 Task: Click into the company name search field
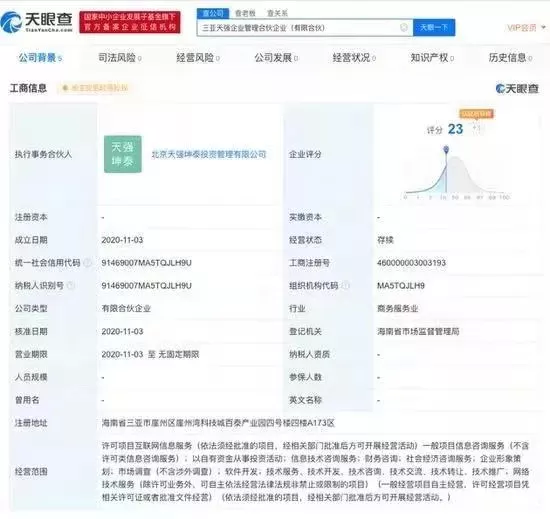[x=298, y=27]
